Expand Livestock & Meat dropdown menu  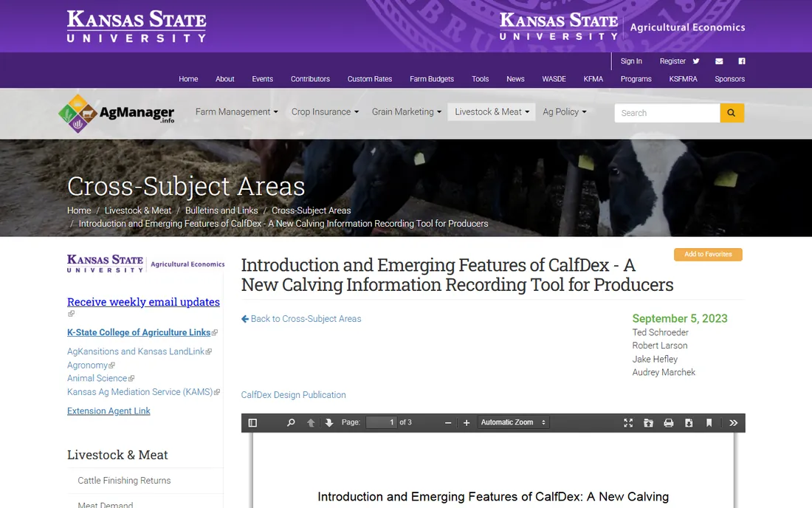pos(492,111)
